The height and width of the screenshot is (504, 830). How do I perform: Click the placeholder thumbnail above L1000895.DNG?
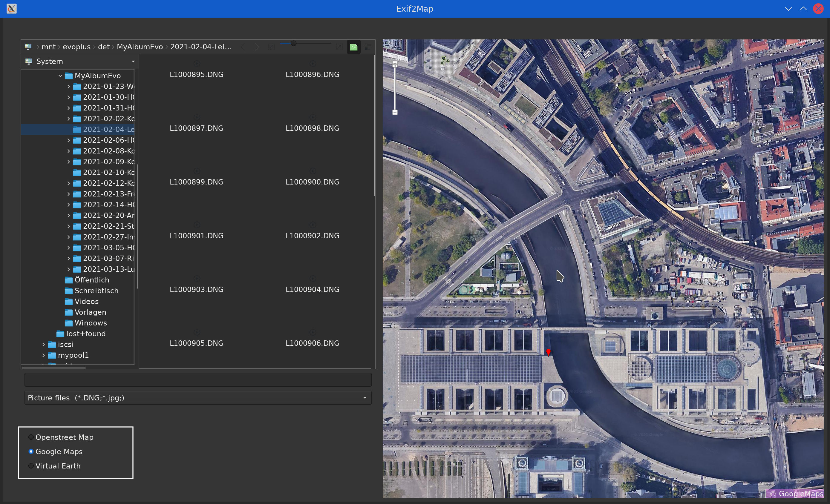click(x=197, y=63)
